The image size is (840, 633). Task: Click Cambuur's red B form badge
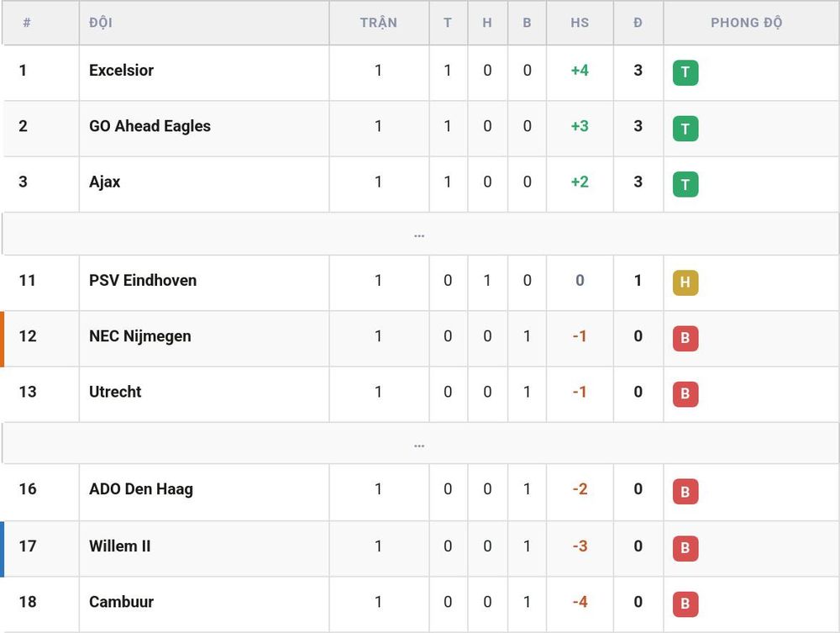point(685,604)
